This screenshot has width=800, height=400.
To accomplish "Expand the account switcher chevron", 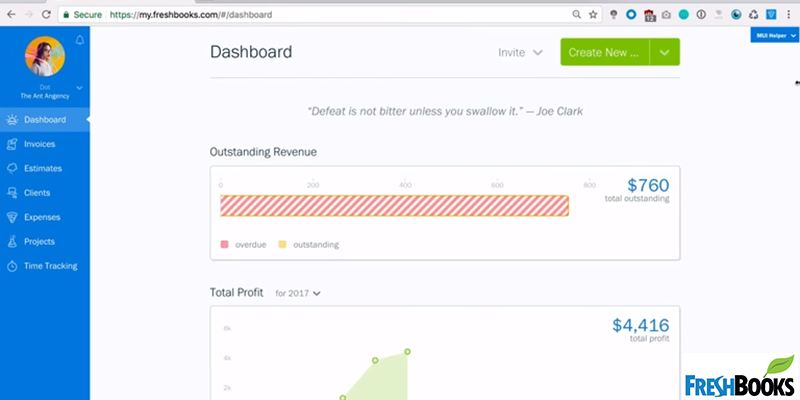I will click(79, 88).
